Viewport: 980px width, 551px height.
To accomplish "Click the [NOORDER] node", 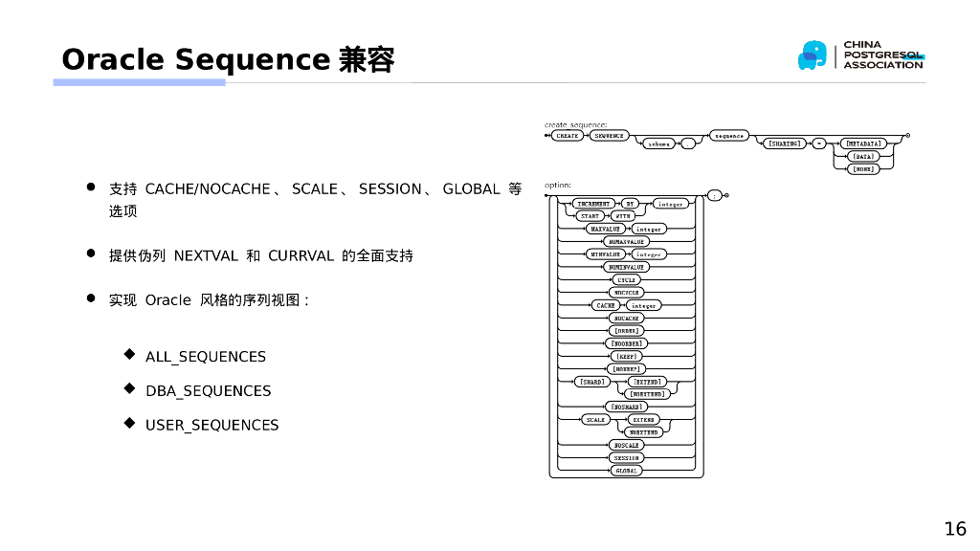I will [x=626, y=343].
